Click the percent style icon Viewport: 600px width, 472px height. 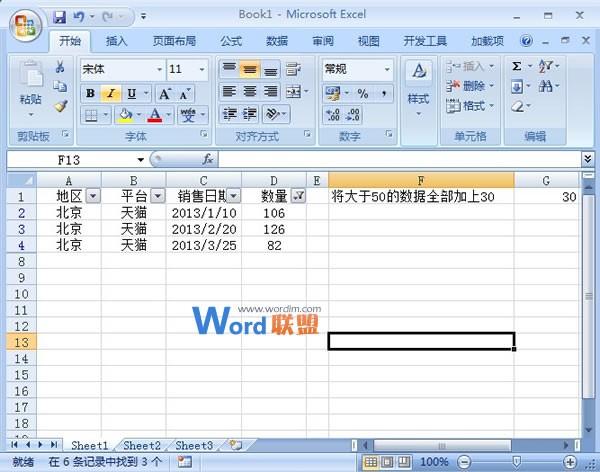click(362, 93)
